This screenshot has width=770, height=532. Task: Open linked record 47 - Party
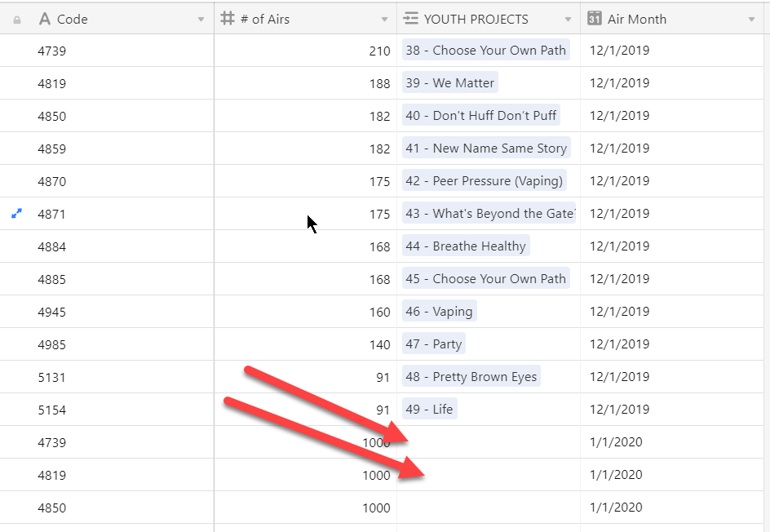pos(434,344)
